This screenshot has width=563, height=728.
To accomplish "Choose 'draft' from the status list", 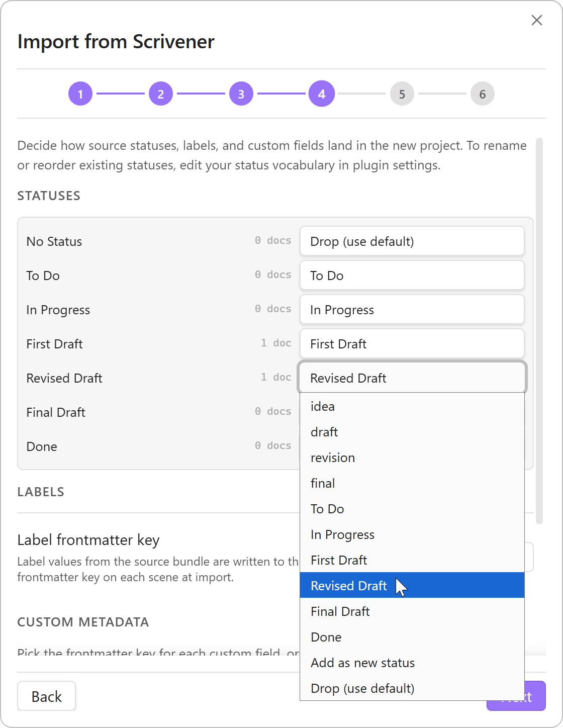I will (x=412, y=432).
